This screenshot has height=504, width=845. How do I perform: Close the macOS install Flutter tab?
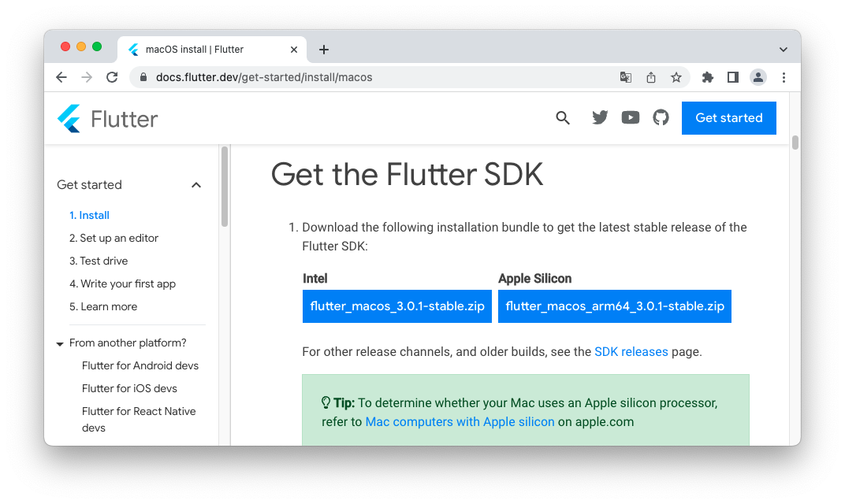pyautogui.click(x=294, y=50)
